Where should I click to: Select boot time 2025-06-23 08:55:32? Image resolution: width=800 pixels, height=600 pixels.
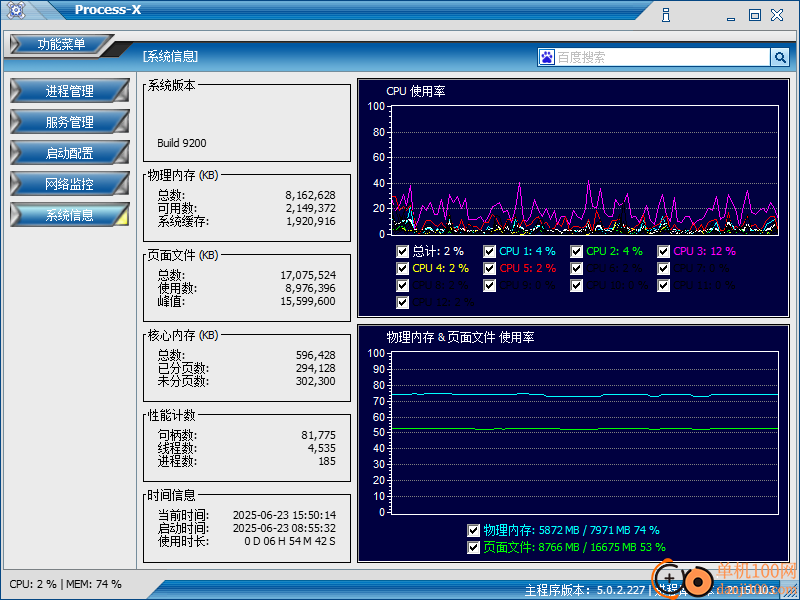tap(285, 528)
